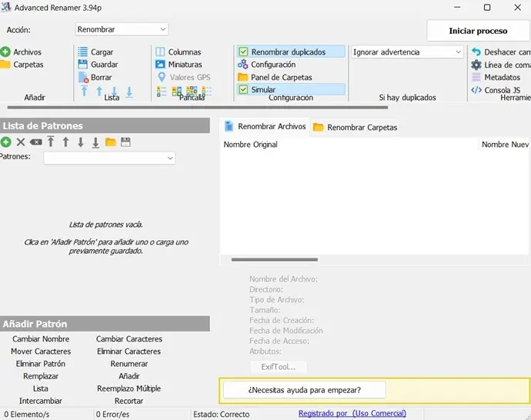531x420 pixels.
Task: Add Eliminar Caracteres pattern
Action: point(129,352)
